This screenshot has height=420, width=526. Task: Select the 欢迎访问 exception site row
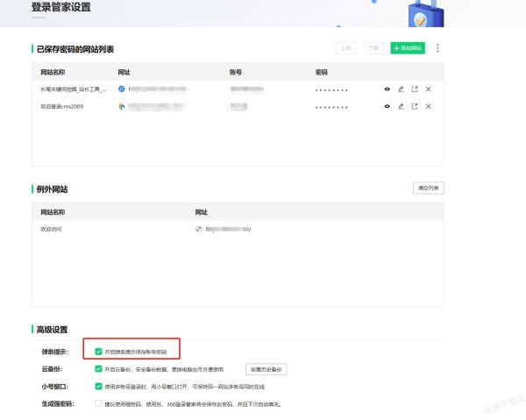tap(238, 229)
